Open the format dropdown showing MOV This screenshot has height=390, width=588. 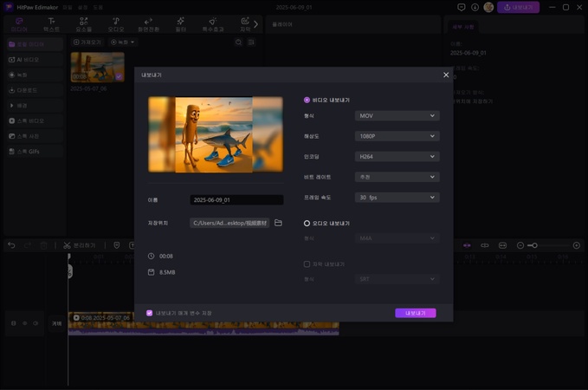pyautogui.click(x=397, y=115)
